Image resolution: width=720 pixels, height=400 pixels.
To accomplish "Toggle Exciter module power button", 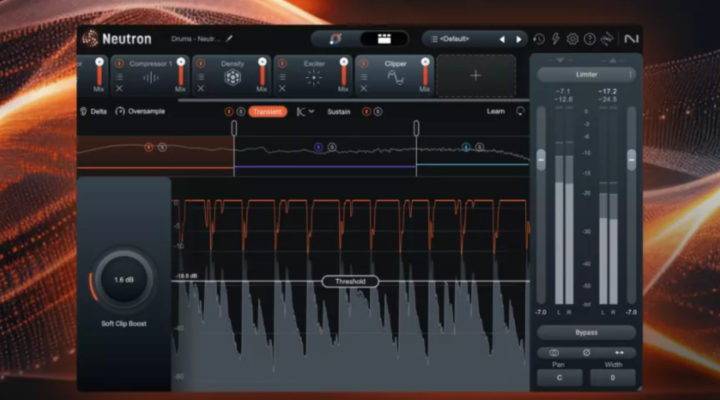I will (282, 63).
